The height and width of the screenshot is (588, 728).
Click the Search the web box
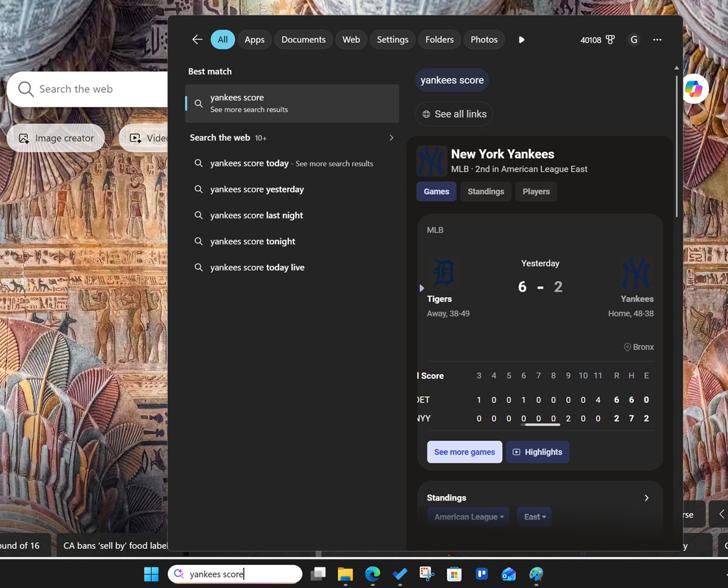click(x=87, y=89)
